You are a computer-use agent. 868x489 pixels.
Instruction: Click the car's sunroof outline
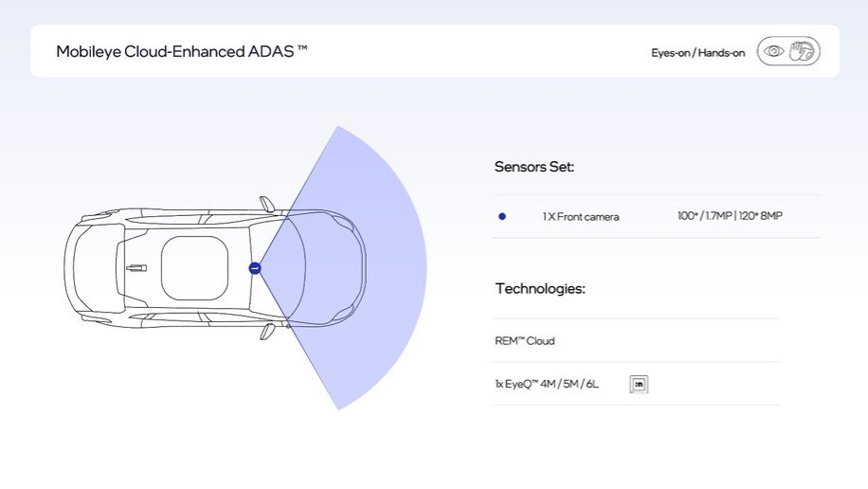coord(194,268)
